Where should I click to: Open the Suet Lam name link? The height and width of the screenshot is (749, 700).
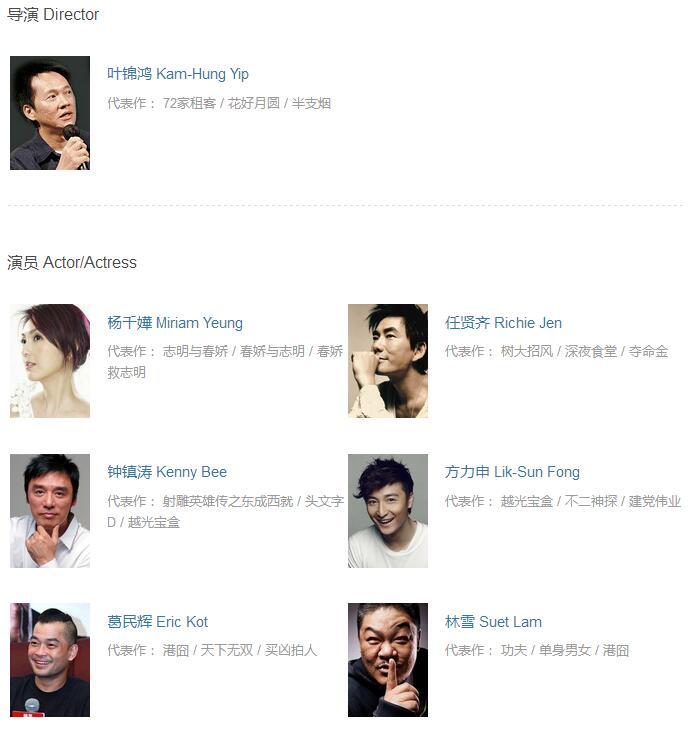coord(493,622)
